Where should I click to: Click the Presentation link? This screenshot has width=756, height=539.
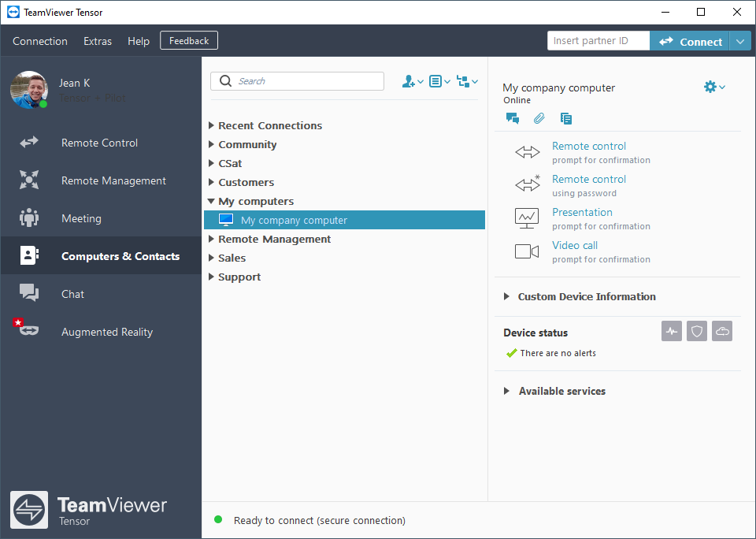click(582, 212)
